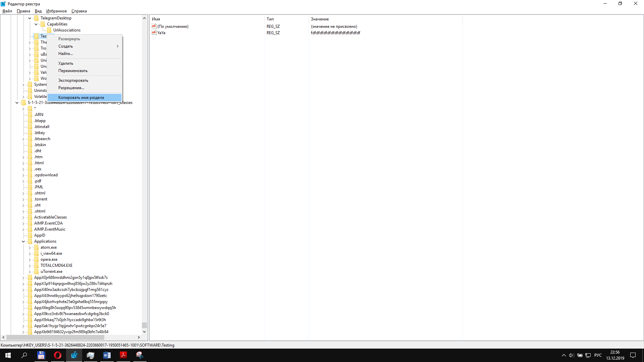Open the Справка menu
The image size is (644, 362).
pos(79,11)
